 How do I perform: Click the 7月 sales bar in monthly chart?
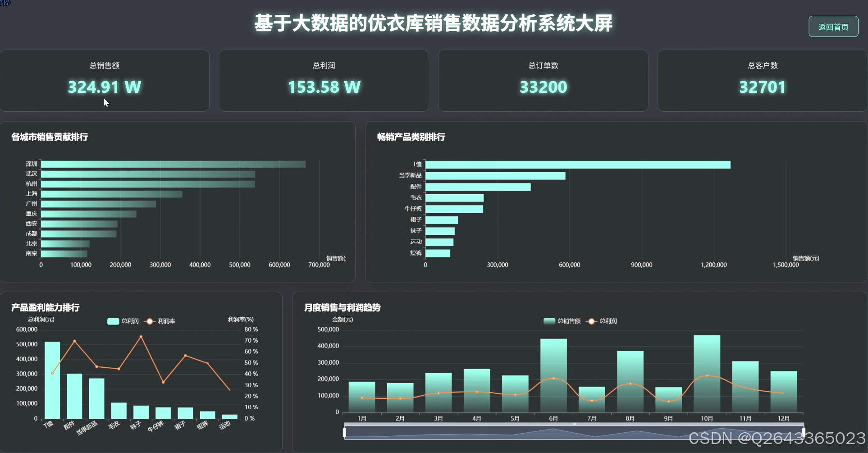(x=592, y=399)
